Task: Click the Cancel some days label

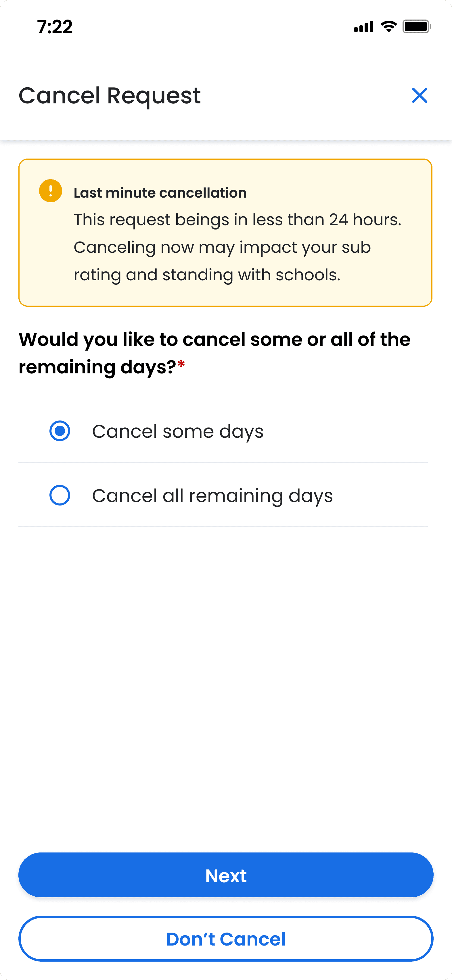Action: tap(178, 432)
